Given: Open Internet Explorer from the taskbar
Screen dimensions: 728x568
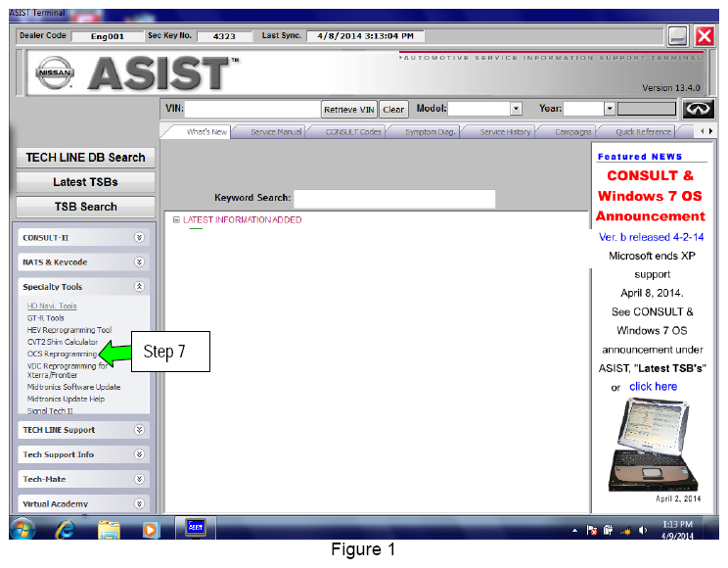Looking at the screenshot, I should 67,529.
